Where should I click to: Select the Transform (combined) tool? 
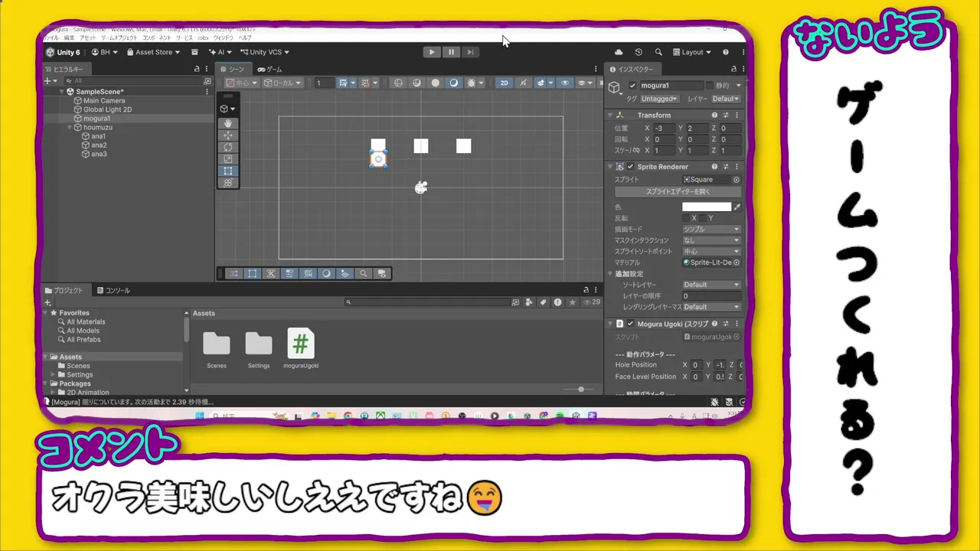pyautogui.click(x=228, y=183)
